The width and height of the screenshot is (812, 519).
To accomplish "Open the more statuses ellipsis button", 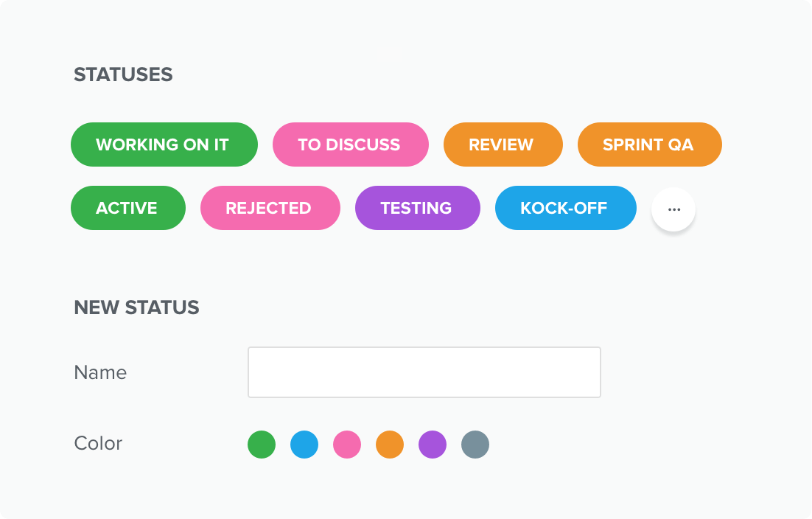I will 673,209.
